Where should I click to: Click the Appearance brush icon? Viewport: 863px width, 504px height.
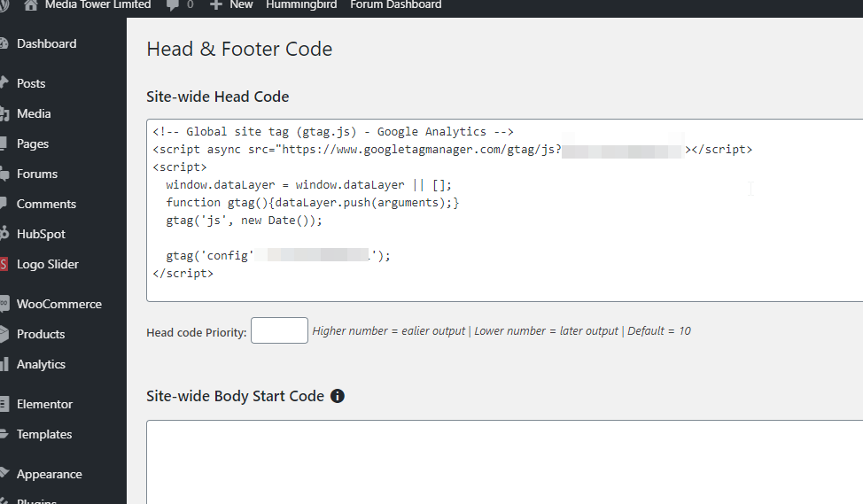[4, 474]
